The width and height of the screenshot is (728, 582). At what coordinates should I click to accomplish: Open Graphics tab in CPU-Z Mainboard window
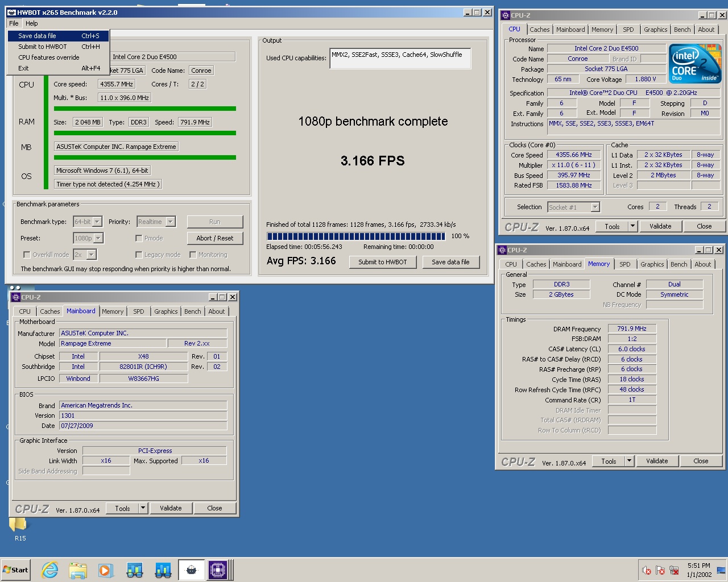coord(166,311)
